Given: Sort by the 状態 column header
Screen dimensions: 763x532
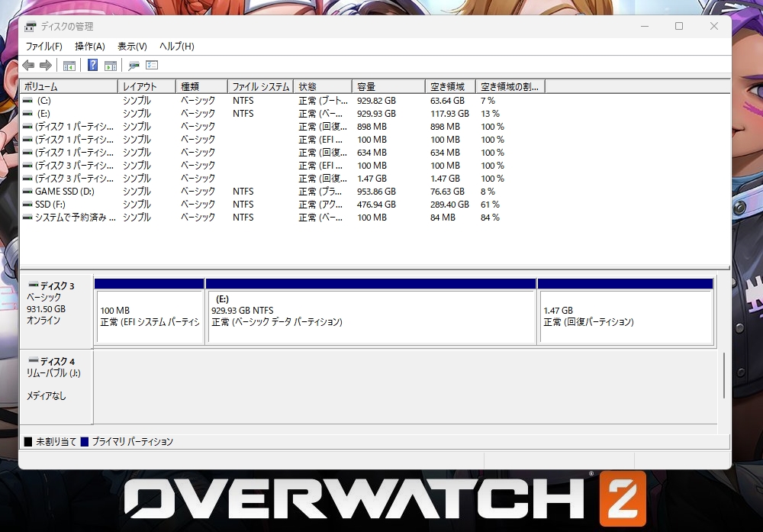Looking at the screenshot, I should (x=323, y=87).
